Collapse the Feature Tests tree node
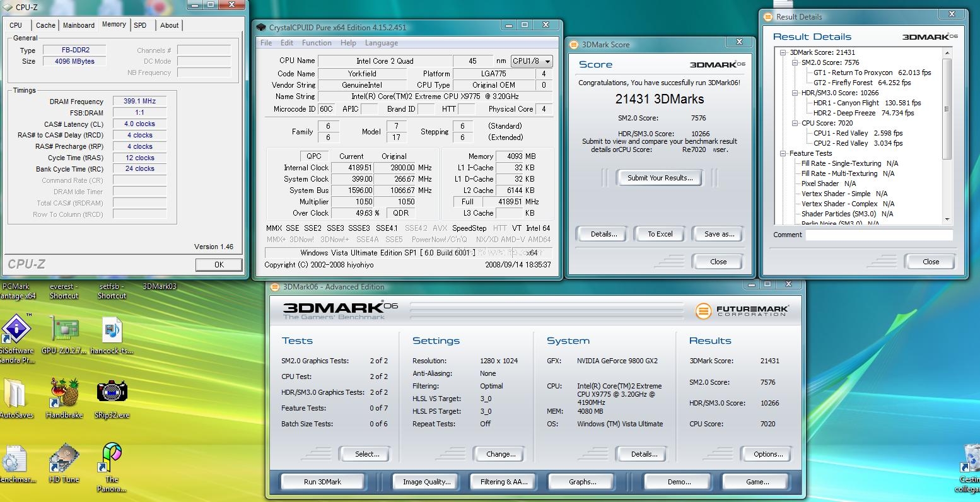980x502 pixels. coord(783,153)
